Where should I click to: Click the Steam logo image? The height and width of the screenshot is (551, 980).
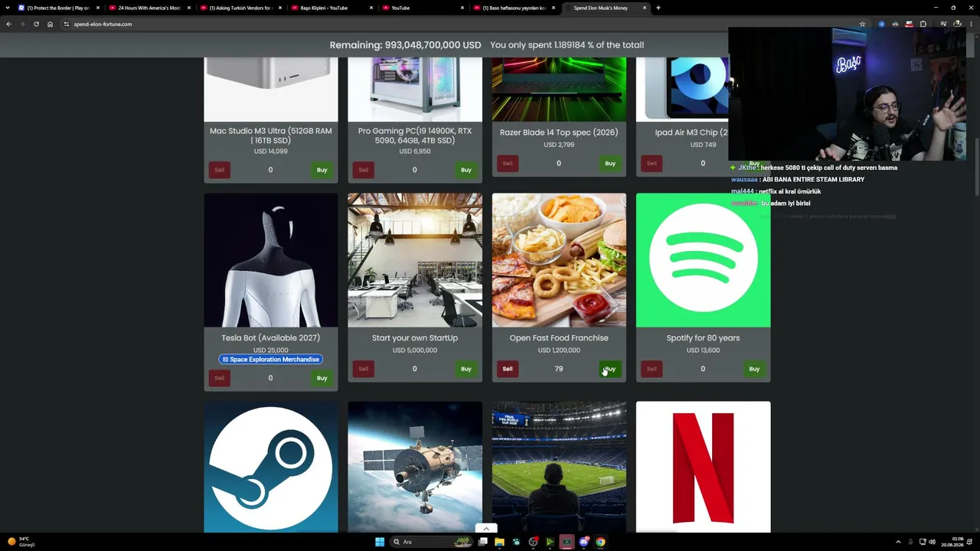[271, 467]
